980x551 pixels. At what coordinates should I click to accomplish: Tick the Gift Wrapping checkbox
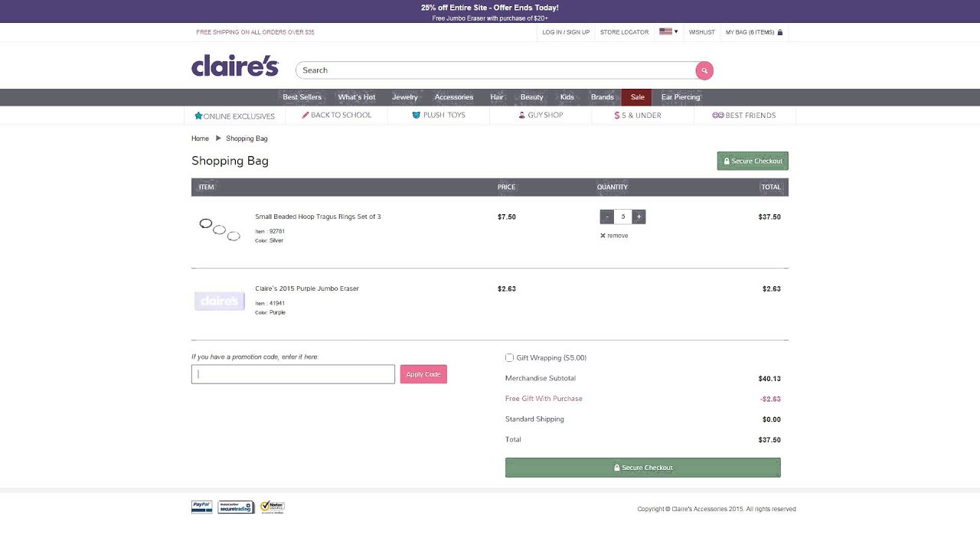click(x=509, y=357)
